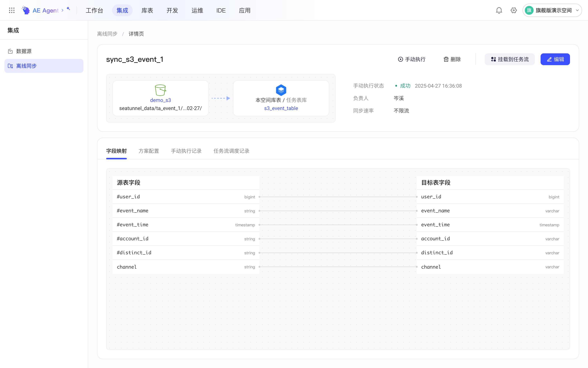The image size is (588, 368).
Task: Open the s3_event_table link
Action: (x=281, y=108)
